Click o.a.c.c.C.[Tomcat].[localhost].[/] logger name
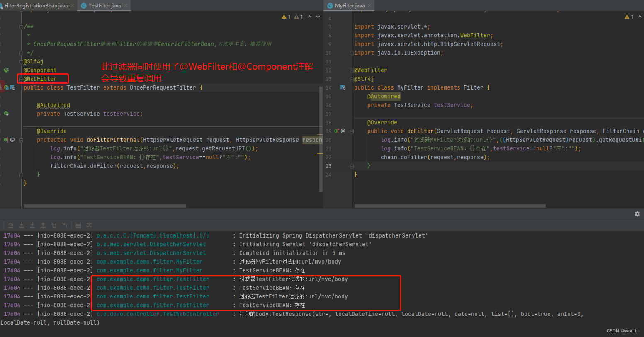The image size is (644, 337). (153, 235)
